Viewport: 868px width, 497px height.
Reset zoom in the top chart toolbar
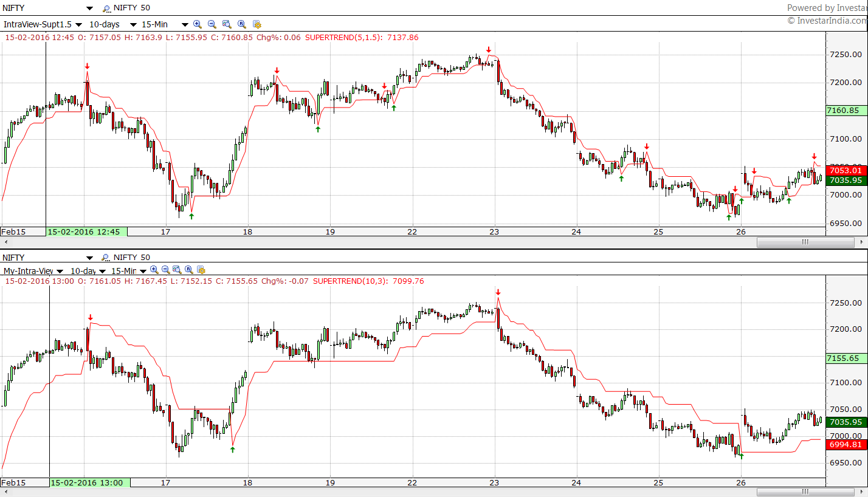tap(242, 24)
